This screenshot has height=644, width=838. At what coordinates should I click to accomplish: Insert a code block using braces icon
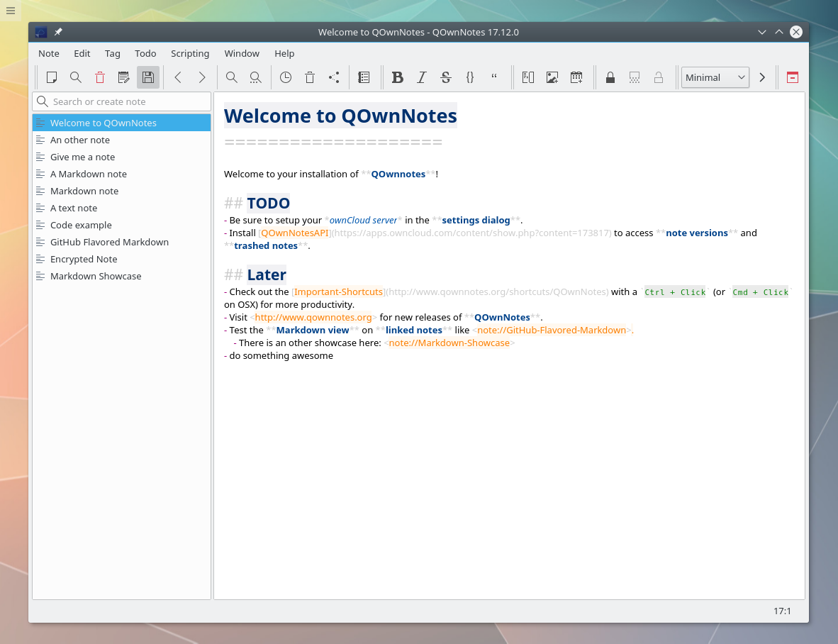point(470,77)
